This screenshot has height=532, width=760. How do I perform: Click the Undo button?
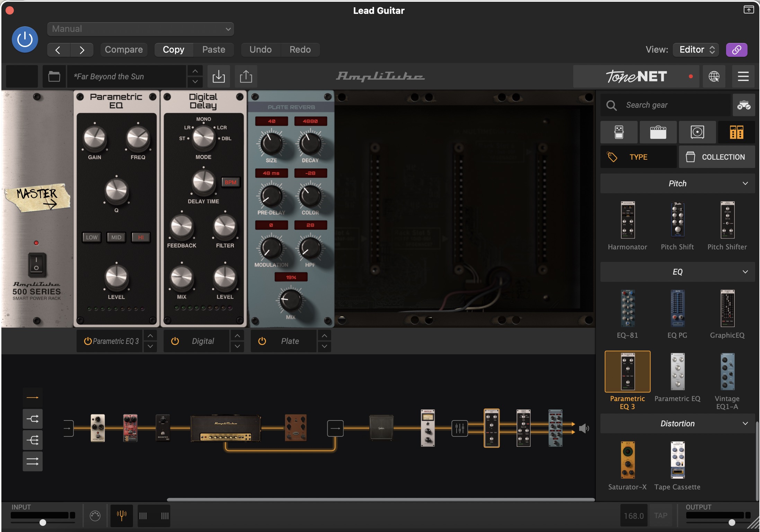[x=260, y=50]
